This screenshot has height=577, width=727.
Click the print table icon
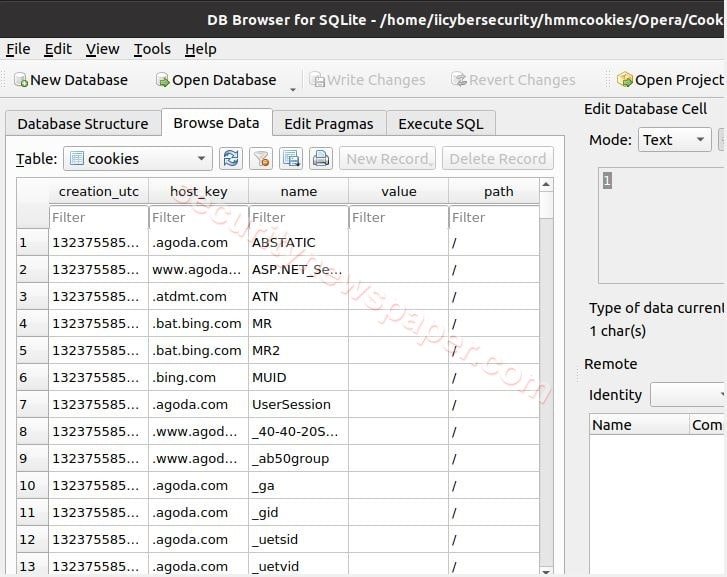pyautogui.click(x=321, y=159)
